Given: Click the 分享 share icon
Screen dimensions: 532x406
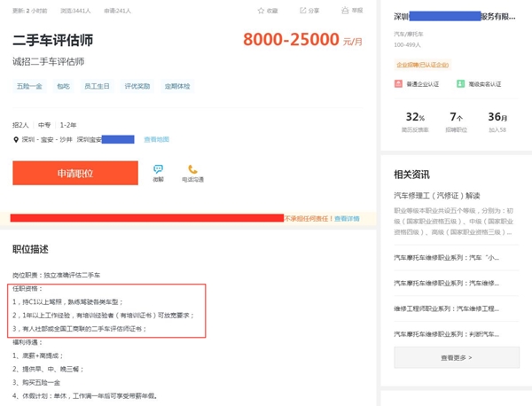Looking at the screenshot, I should point(303,11).
